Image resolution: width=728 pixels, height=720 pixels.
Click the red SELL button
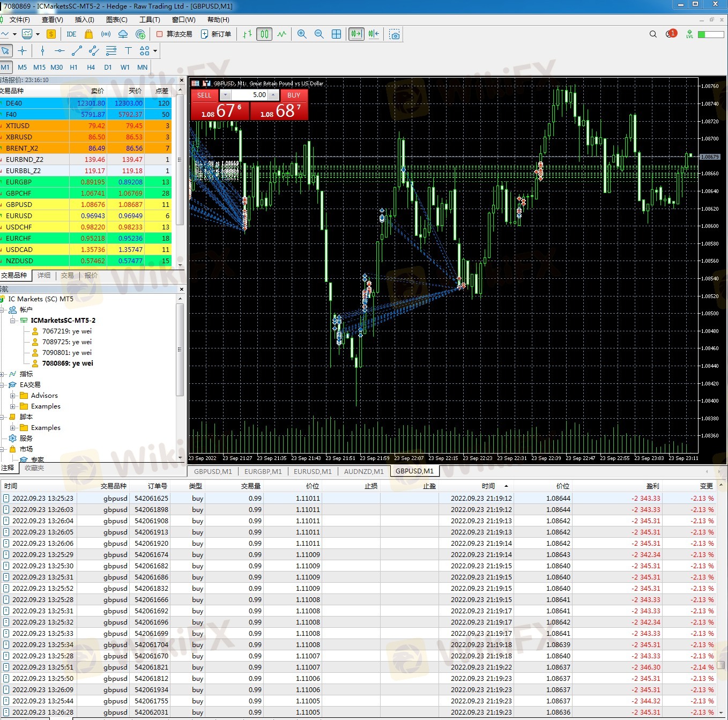204,95
